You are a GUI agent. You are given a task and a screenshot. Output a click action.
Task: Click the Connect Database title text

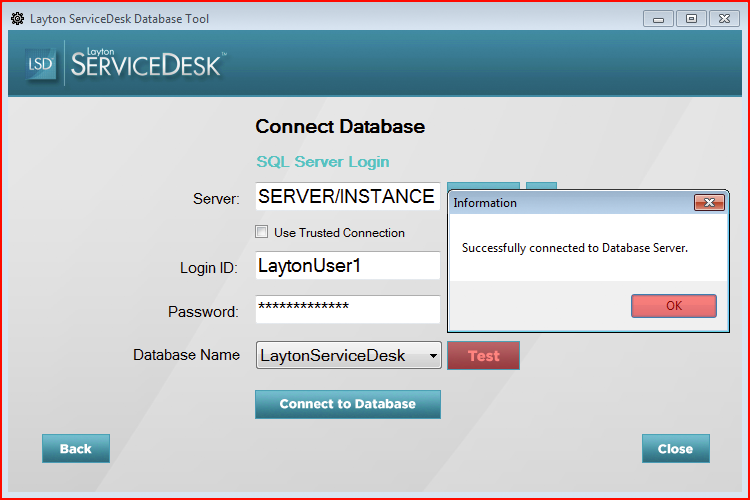340,126
